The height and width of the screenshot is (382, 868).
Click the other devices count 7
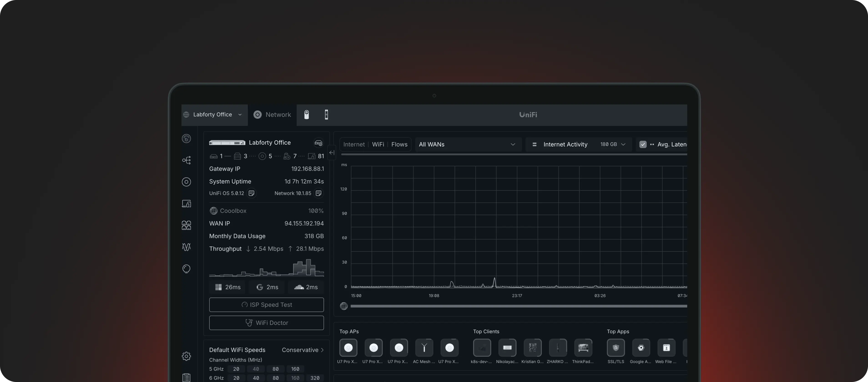(x=295, y=156)
